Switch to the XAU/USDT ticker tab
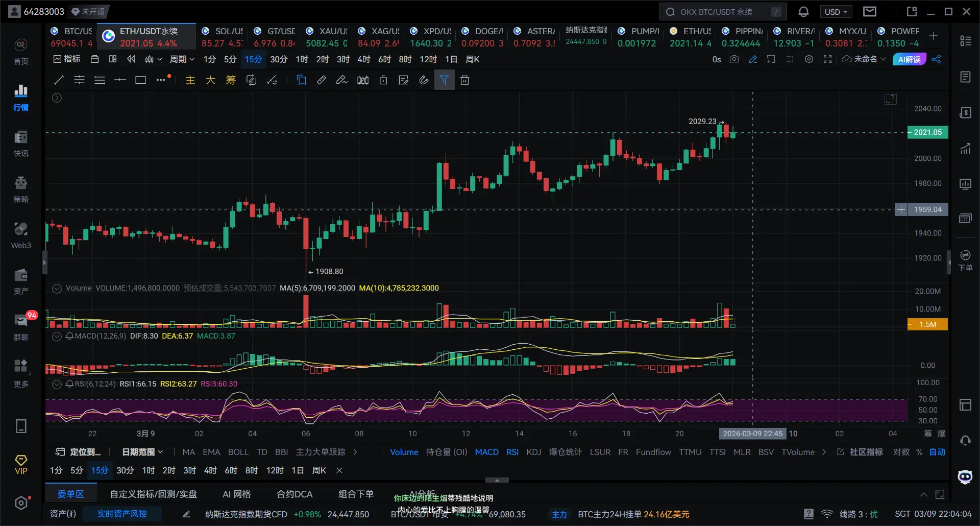Viewport: 980px width, 526px height. [x=327, y=37]
